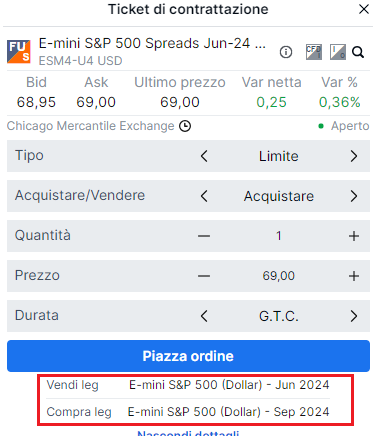Toggle Acquistare/Vendere with the right arrow

pos(354,196)
